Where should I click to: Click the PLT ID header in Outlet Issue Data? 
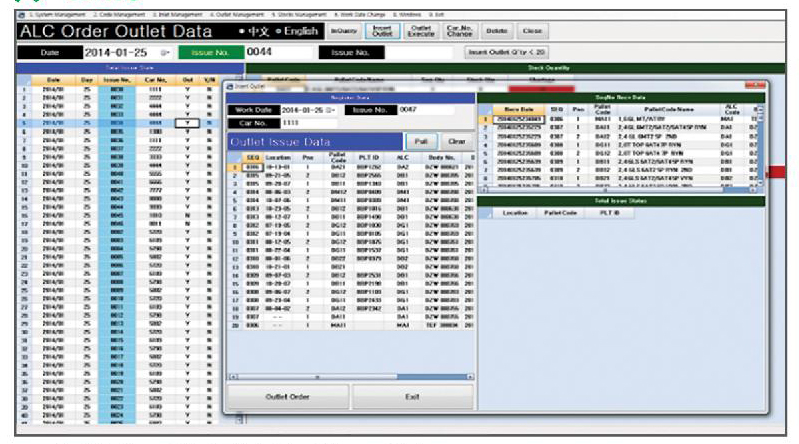point(368,158)
